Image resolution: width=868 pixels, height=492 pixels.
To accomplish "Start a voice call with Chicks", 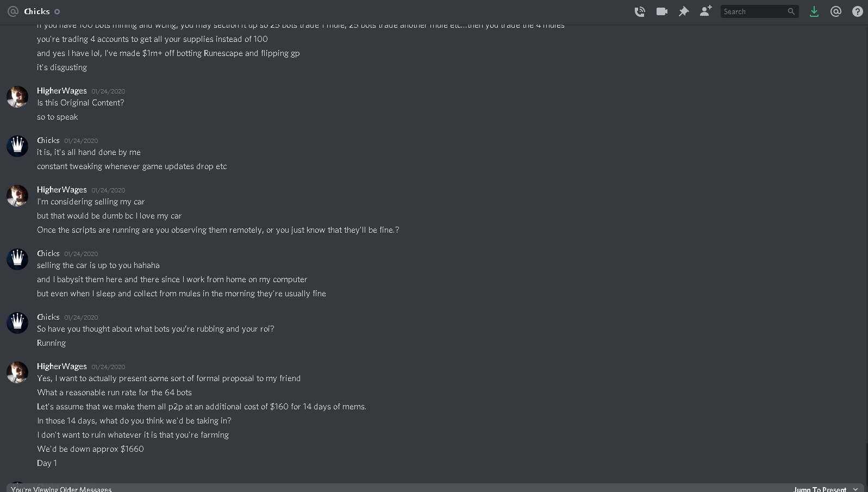I will pos(640,11).
